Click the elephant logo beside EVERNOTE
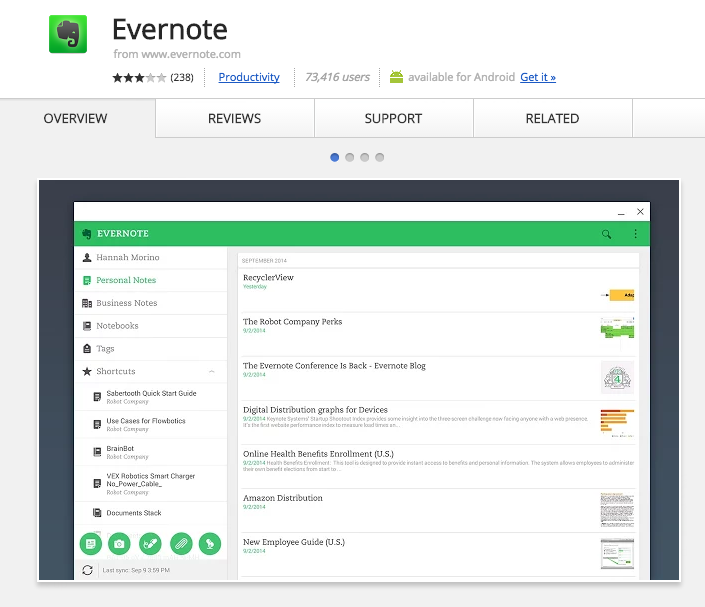Image resolution: width=705 pixels, height=607 pixels. (87, 234)
